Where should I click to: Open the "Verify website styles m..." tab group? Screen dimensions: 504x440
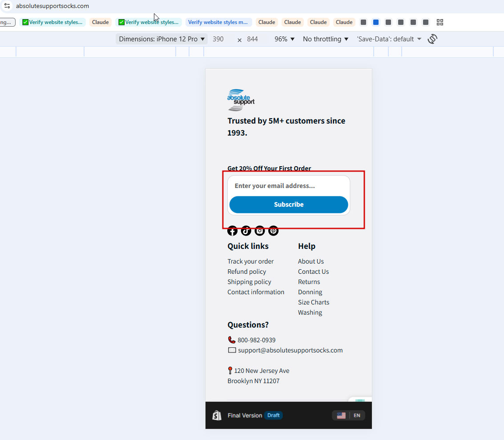218,22
